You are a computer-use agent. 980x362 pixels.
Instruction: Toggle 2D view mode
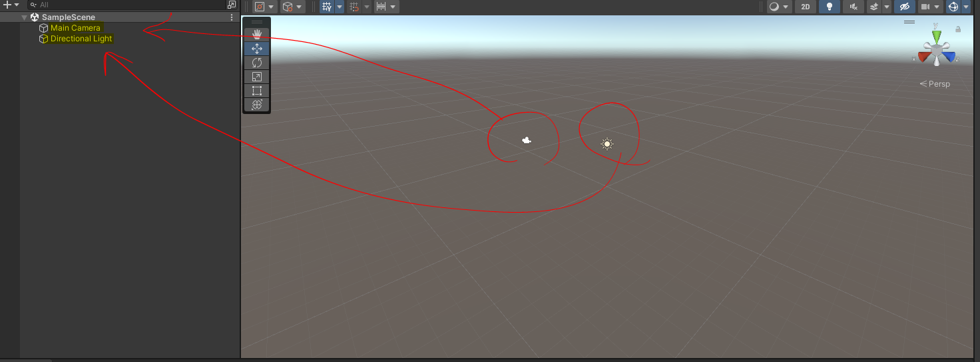coord(806,7)
